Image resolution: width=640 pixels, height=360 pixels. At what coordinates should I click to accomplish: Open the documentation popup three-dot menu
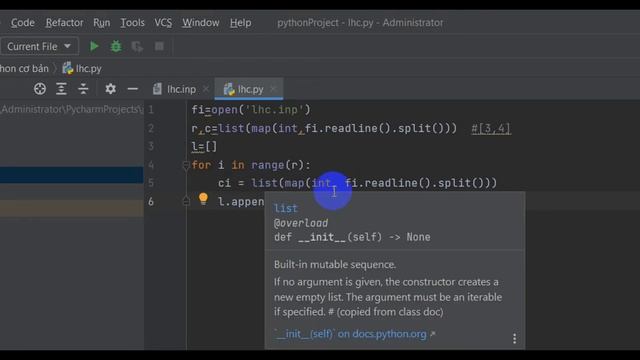click(514, 338)
